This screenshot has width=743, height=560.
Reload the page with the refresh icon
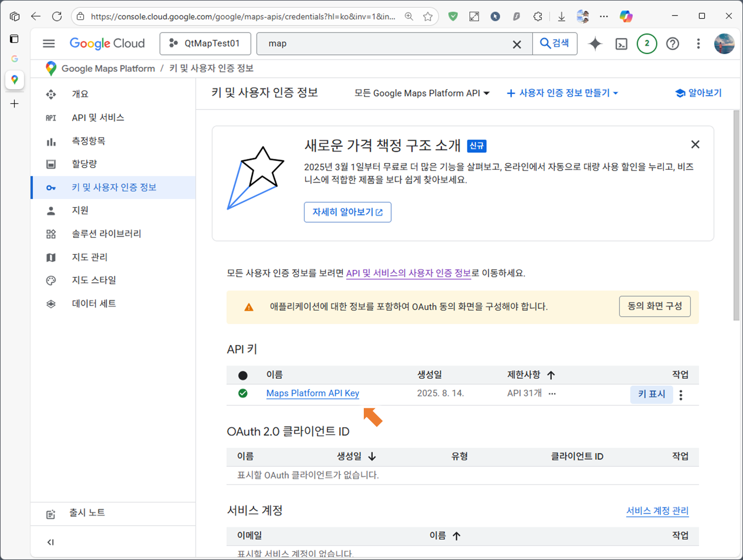pos(57,16)
